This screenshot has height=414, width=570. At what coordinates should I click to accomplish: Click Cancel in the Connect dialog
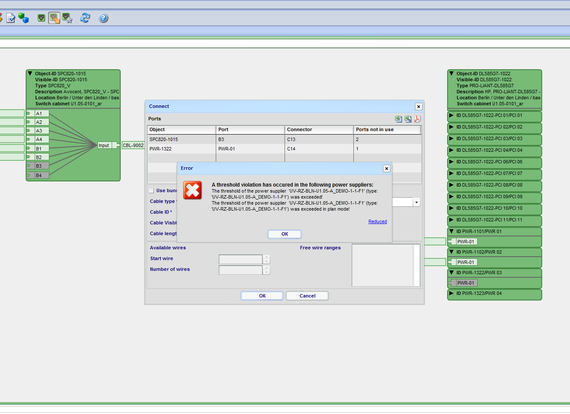point(307,296)
